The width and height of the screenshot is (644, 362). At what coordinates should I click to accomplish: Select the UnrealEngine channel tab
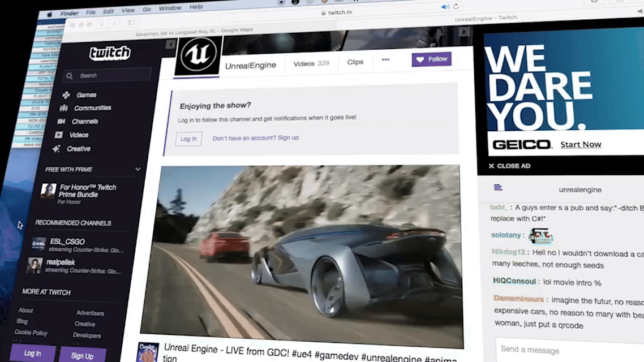point(251,65)
